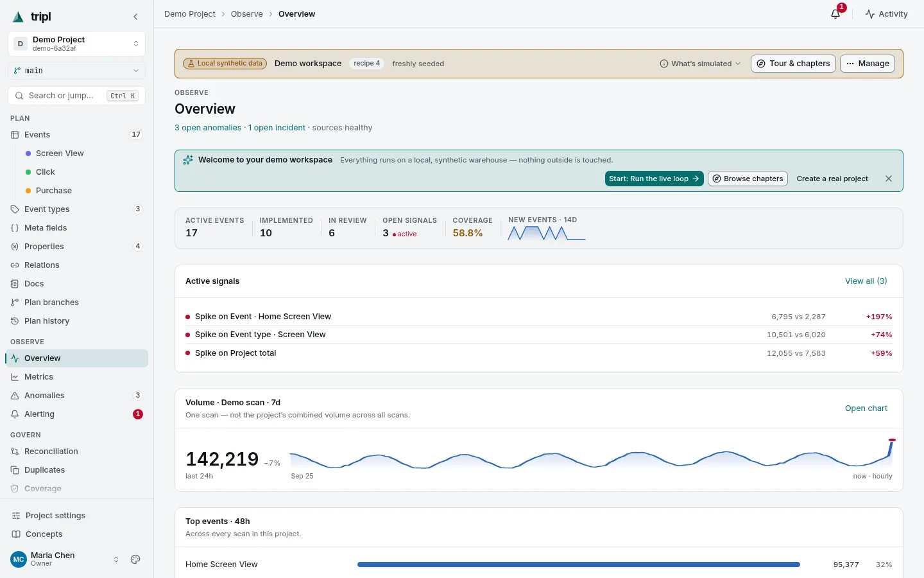Open Anomalies warning icon item

[76, 396]
